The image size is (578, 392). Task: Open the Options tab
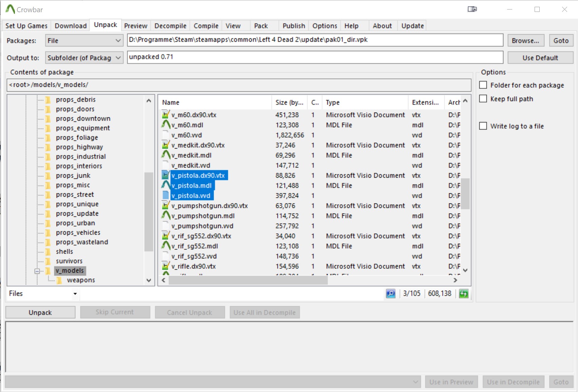coord(325,26)
